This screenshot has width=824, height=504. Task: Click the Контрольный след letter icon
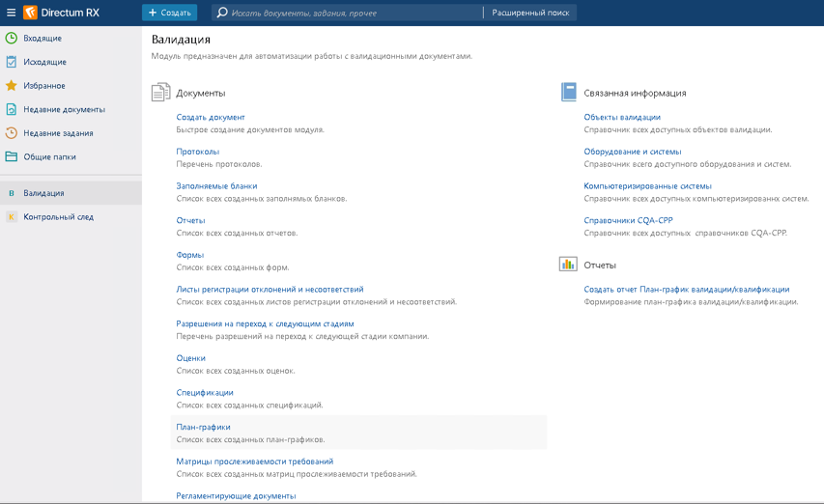pos(11,217)
